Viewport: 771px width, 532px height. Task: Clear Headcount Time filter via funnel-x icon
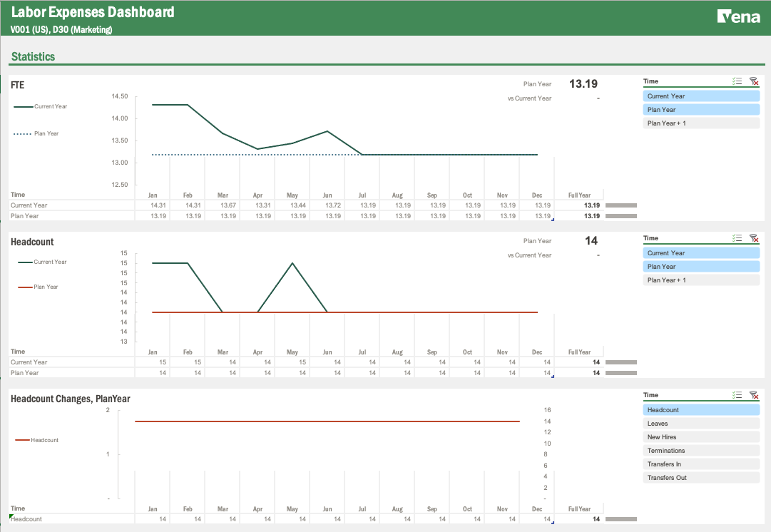[754, 237]
